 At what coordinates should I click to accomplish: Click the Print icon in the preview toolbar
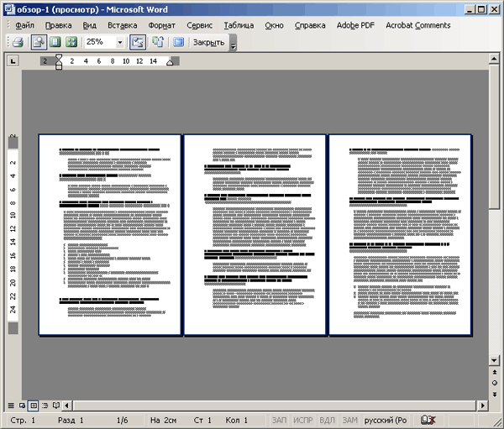(x=18, y=42)
